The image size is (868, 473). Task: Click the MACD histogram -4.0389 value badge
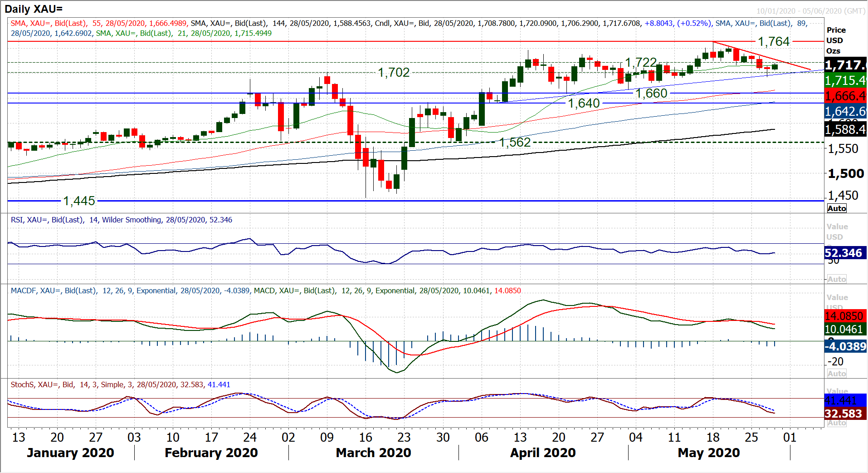pos(845,346)
